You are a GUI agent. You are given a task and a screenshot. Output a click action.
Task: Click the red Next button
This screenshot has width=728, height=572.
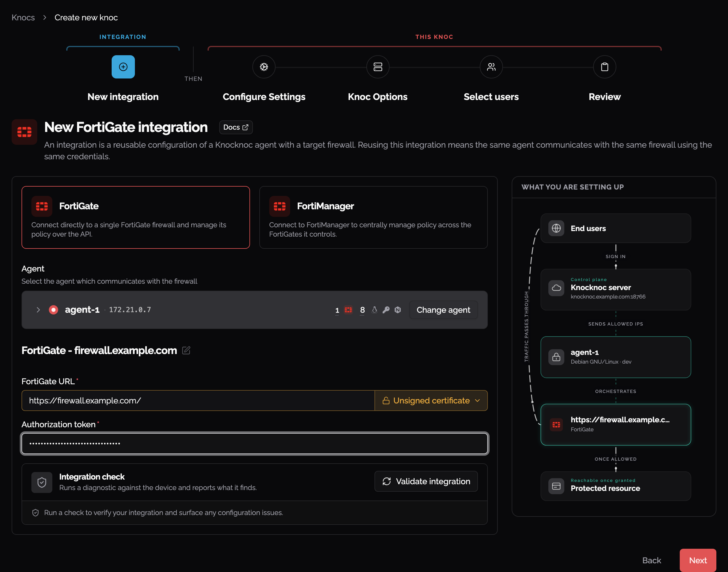[x=698, y=560]
